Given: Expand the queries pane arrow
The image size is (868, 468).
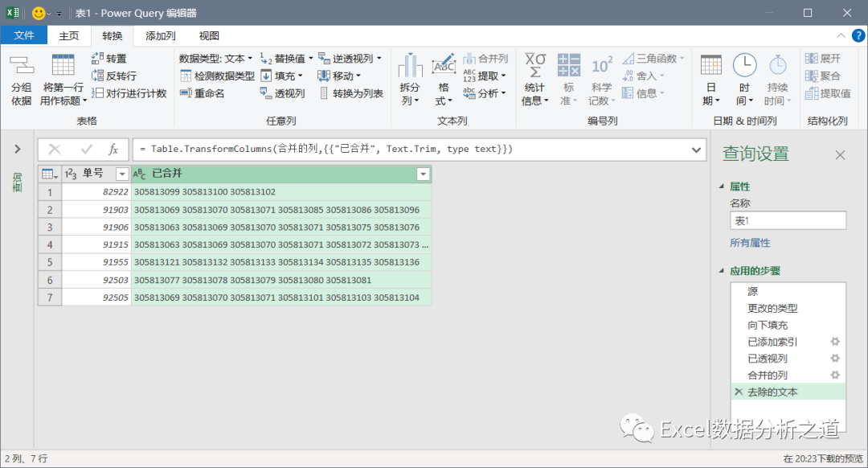Looking at the screenshot, I should 17,149.
